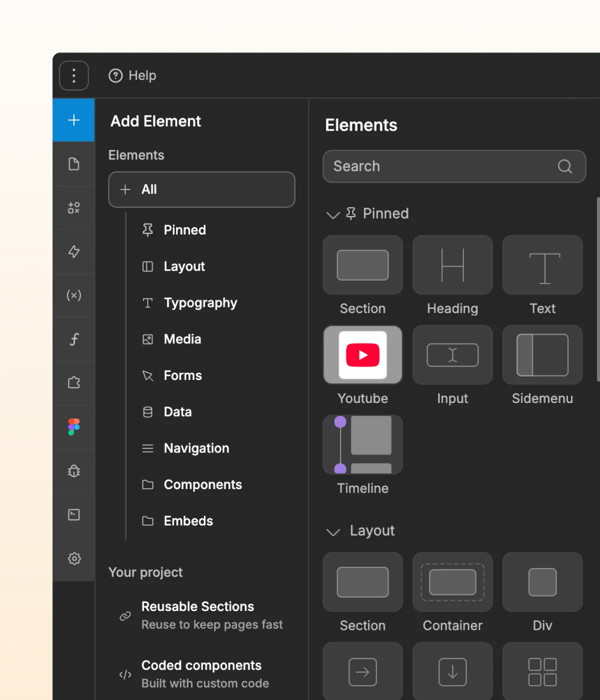
Task: Collapse the Pinned group chevron
Action: (332, 215)
